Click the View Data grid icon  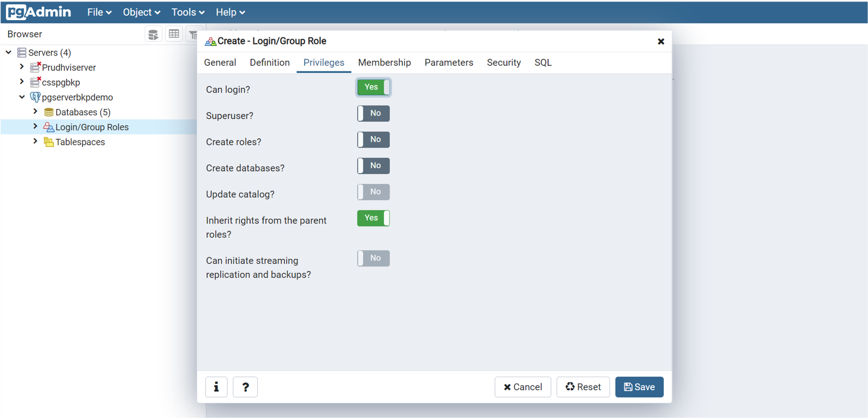coord(174,33)
